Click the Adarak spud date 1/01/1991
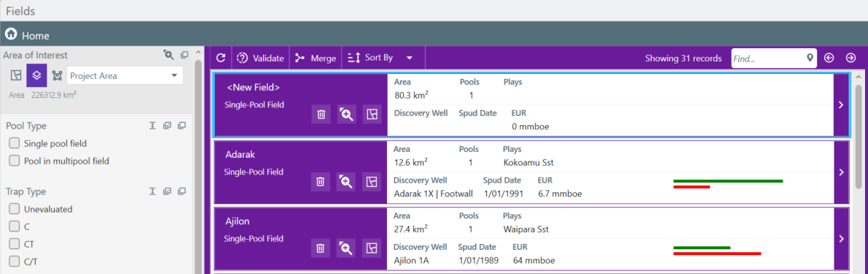Viewport: 868px width, 274px height. click(502, 194)
